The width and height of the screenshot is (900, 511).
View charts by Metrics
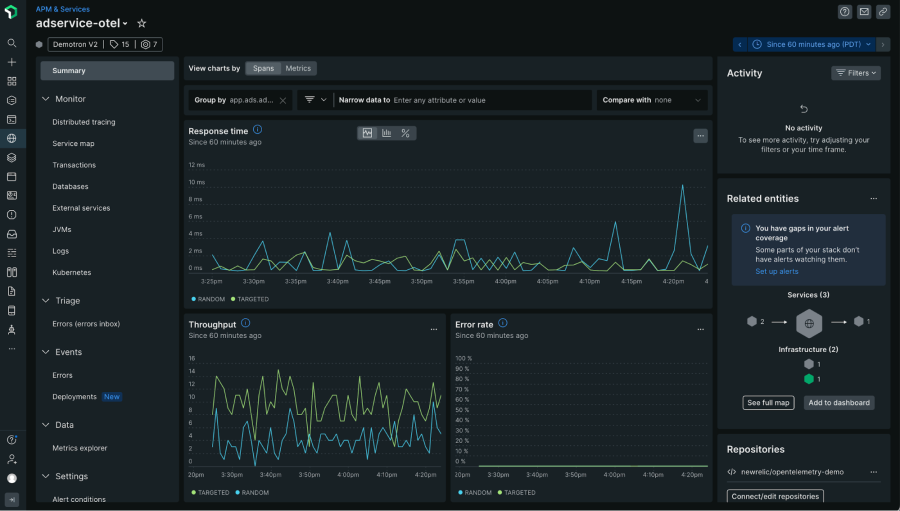298,68
